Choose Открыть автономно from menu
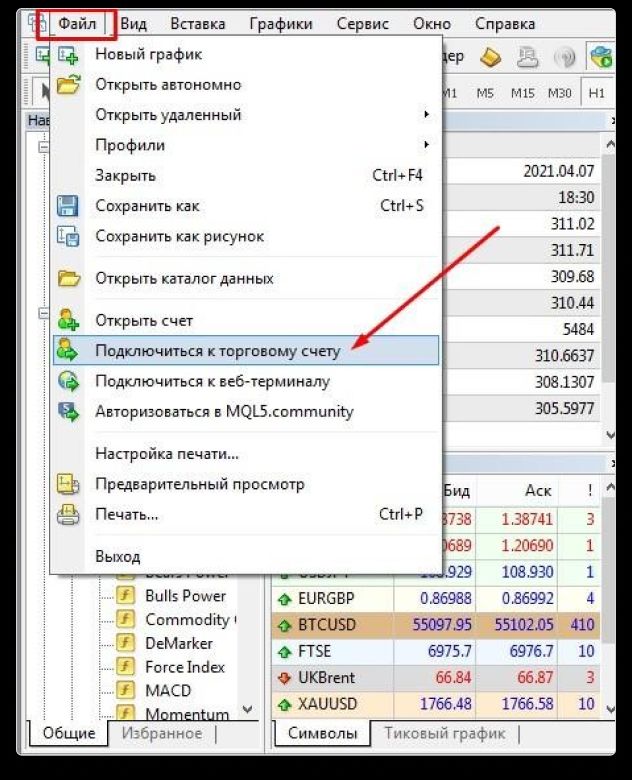632x780 pixels. coord(246,85)
